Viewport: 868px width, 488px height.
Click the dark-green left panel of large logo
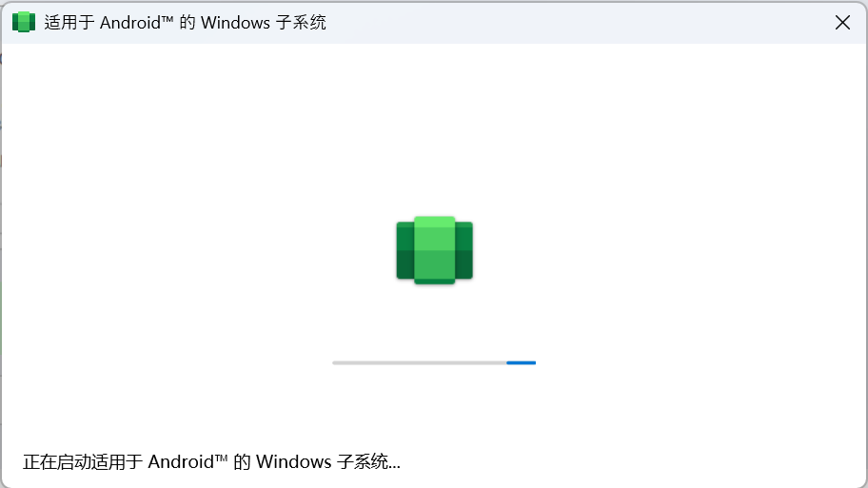[405, 250]
